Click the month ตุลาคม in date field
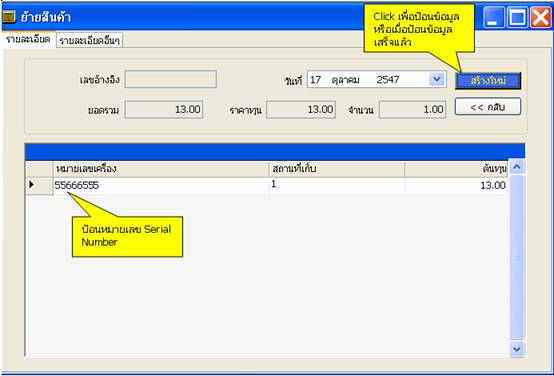The height and width of the screenshot is (376, 554). (x=346, y=80)
